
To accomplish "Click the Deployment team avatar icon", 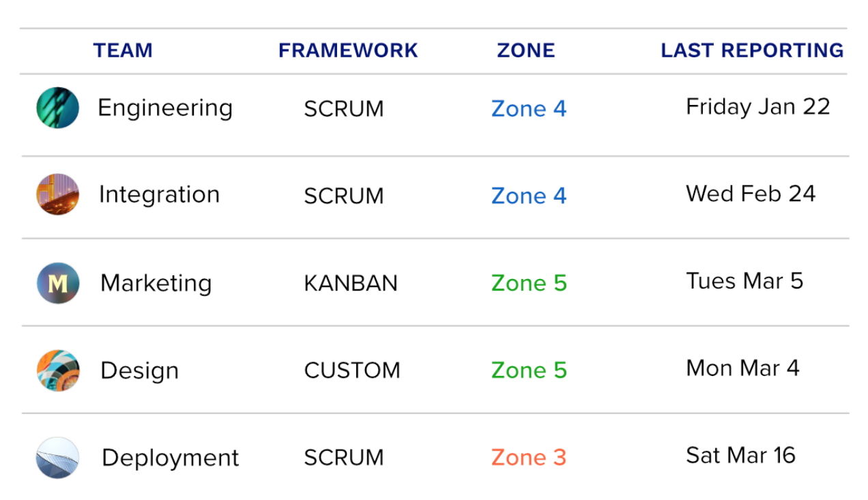I will 58,458.
